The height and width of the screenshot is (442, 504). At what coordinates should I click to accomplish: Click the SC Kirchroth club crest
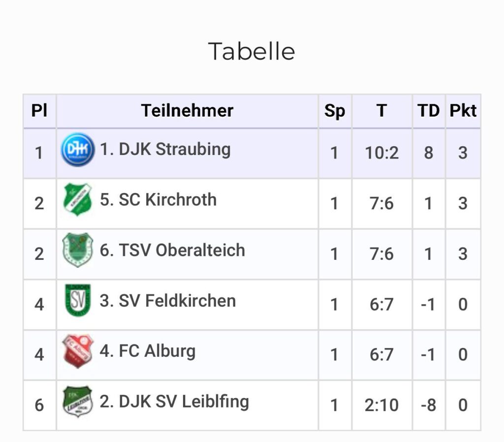(x=77, y=200)
